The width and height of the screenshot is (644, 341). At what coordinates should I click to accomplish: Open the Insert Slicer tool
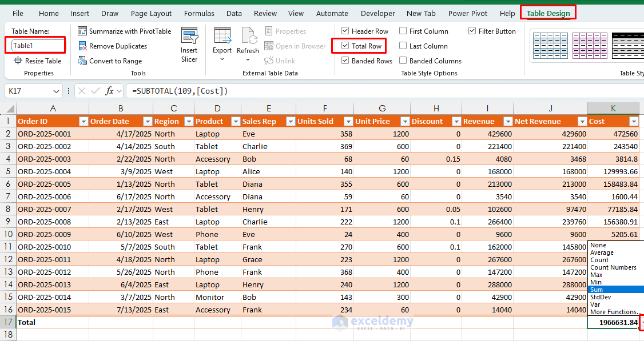(189, 45)
